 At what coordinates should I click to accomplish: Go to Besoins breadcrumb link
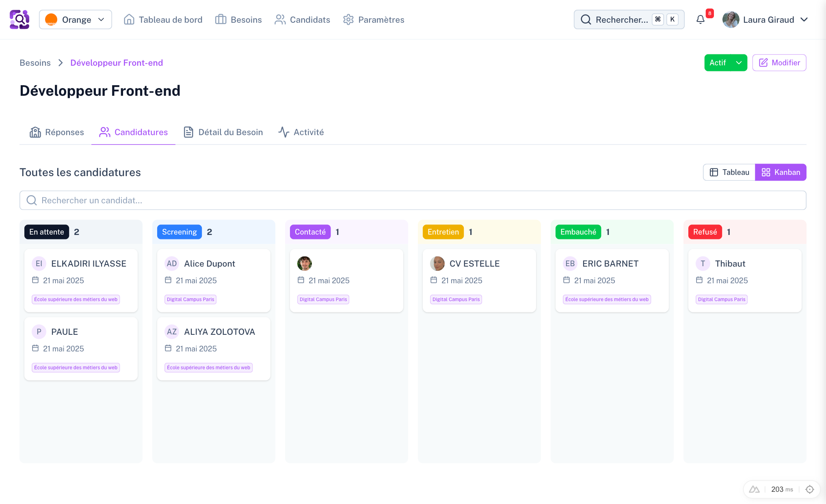tap(35, 62)
